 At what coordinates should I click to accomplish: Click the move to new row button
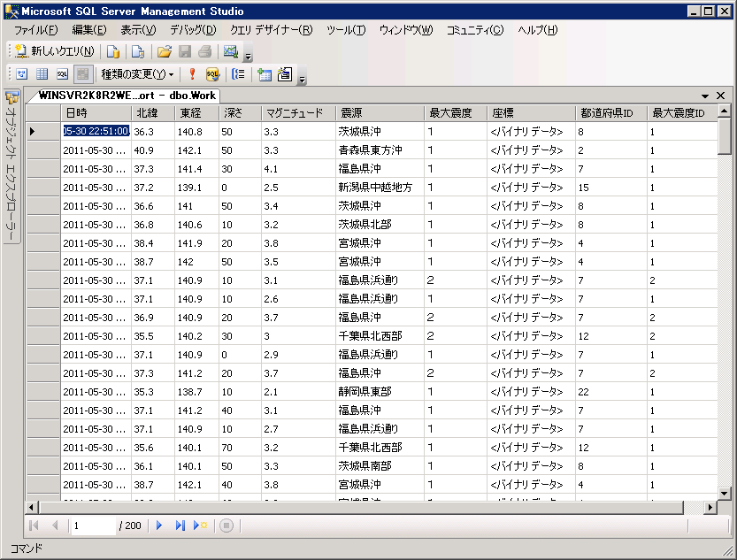pos(200,525)
